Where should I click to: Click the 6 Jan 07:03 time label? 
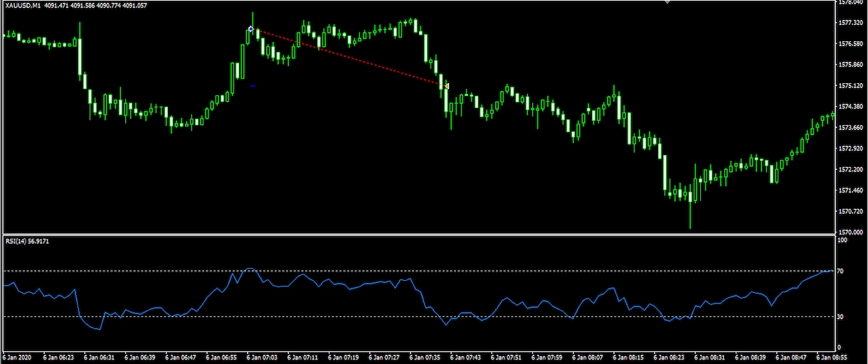262,358
